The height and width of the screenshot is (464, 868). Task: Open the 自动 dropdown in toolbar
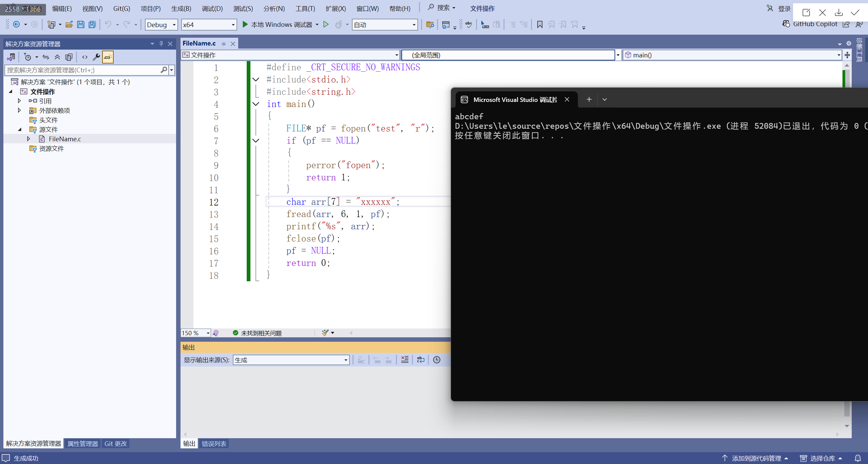pyautogui.click(x=385, y=25)
